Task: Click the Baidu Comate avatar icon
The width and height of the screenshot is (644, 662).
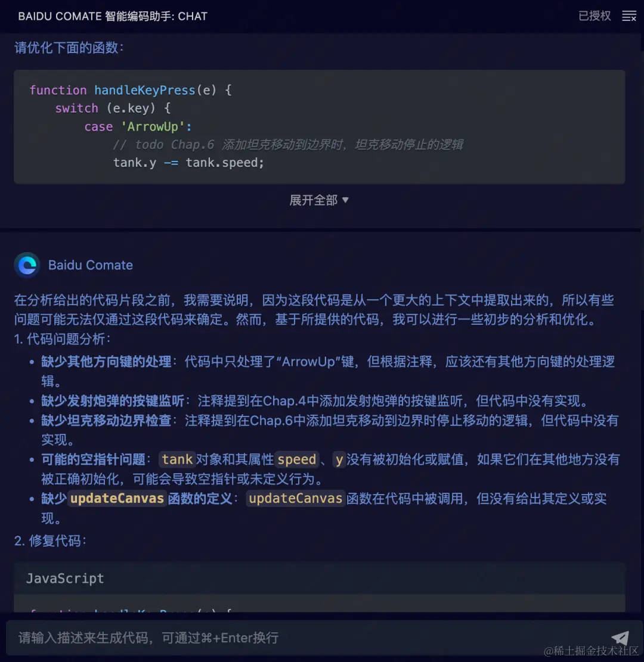Action: (x=26, y=265)
